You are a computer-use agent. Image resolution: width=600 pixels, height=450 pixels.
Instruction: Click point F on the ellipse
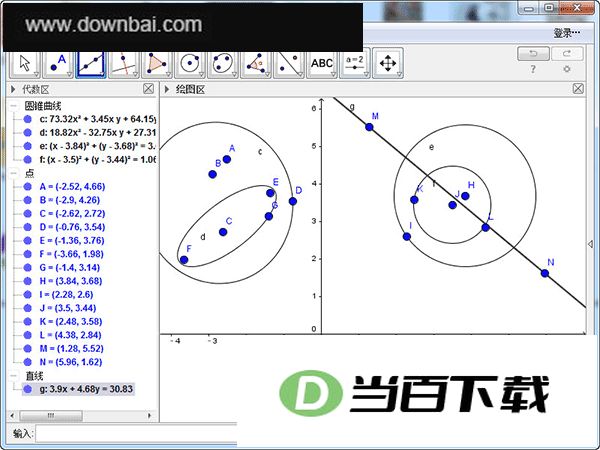[184, 260]
